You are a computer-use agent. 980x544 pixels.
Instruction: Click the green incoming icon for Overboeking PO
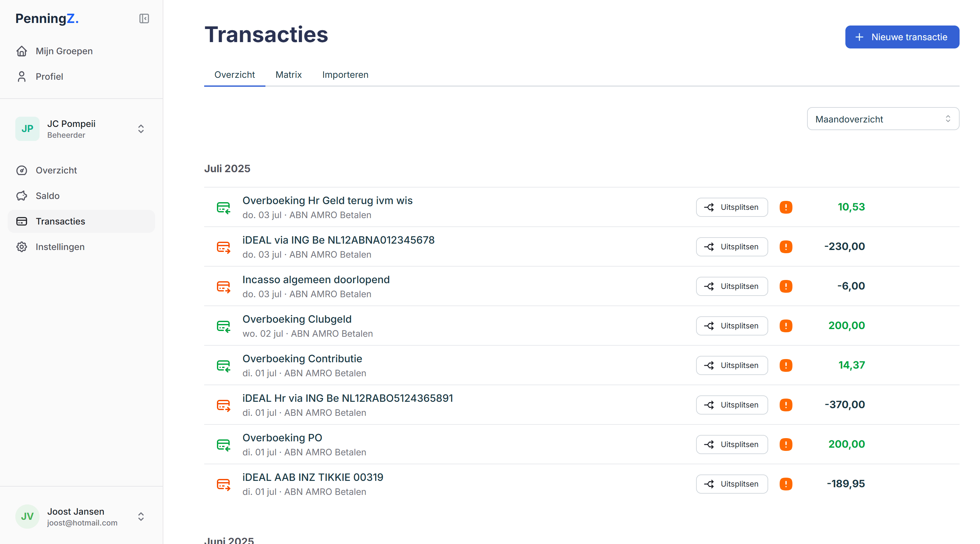(x=223, y=445)
